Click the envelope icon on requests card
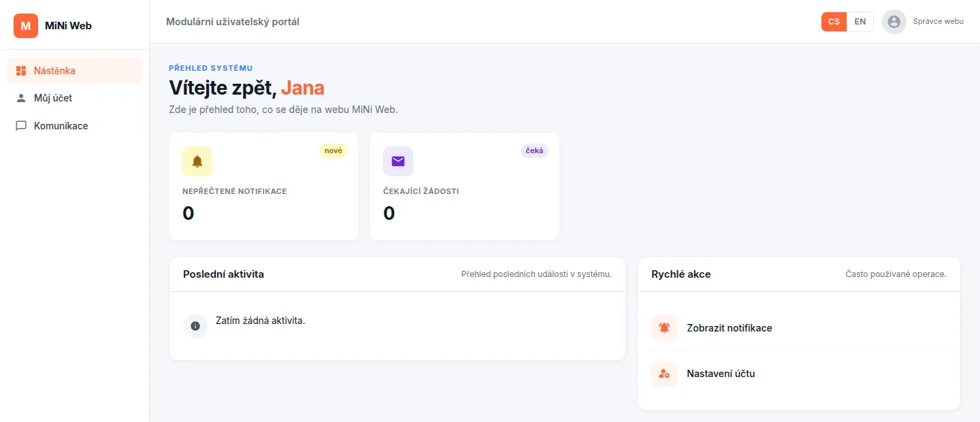This screenshot has height=422, width=980. [x=398, y=161]
